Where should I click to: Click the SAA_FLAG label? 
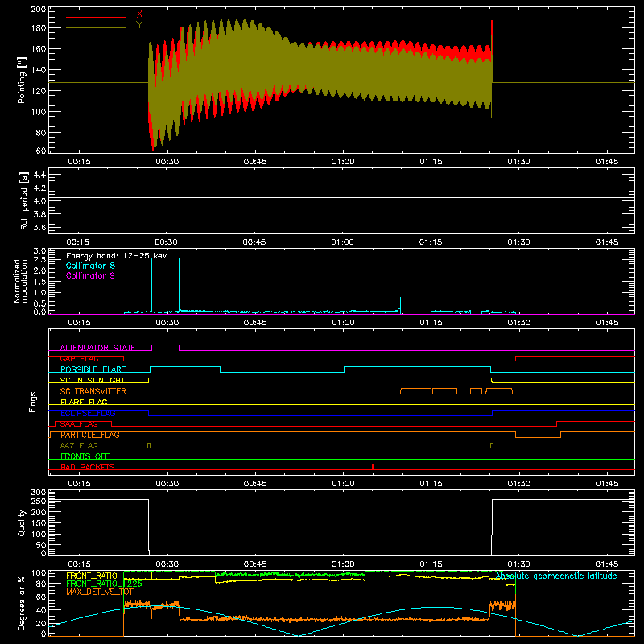click(x=79, y=424)
